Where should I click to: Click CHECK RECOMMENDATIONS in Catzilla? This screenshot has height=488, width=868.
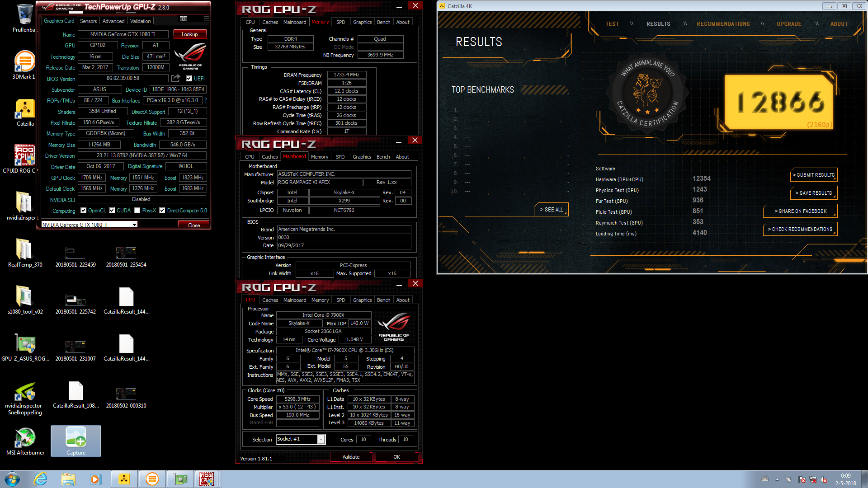point(800,229)
